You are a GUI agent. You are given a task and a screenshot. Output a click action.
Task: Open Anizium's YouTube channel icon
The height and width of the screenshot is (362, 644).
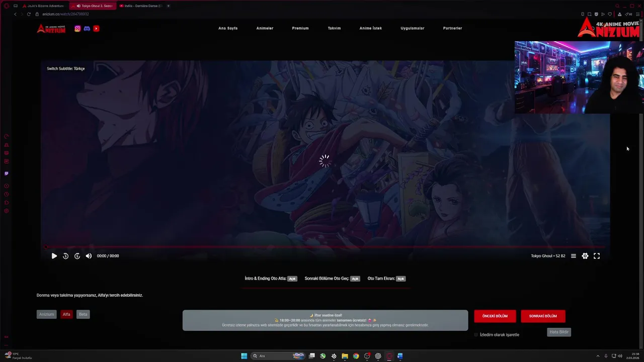[96, 29]
